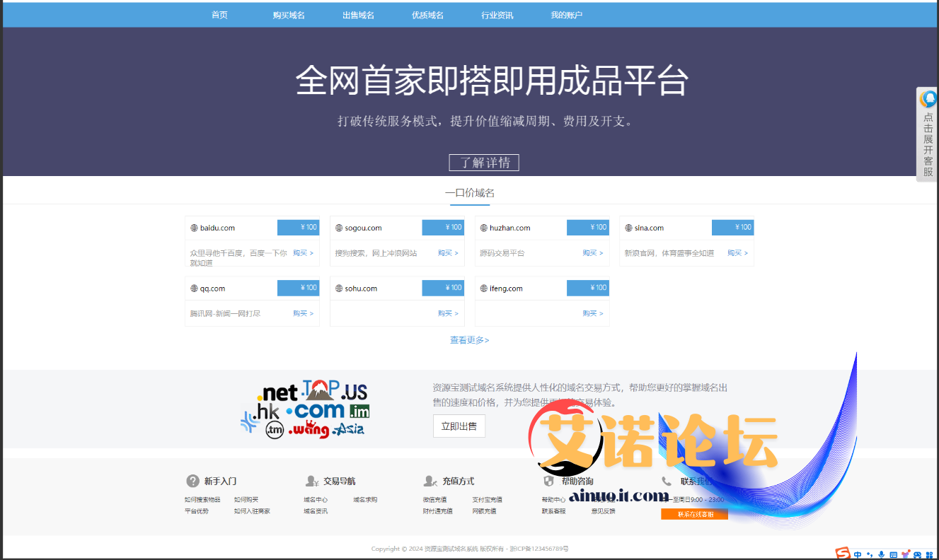Expand the 点击展开客服 side panel
Screen dimensions: 939x560
[x=928, y=144]
